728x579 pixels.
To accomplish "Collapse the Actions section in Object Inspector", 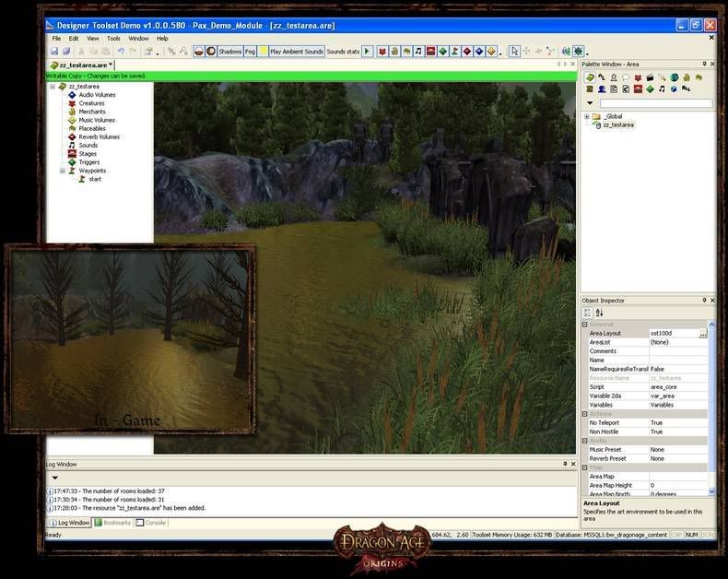I will (x=585, y=414).
